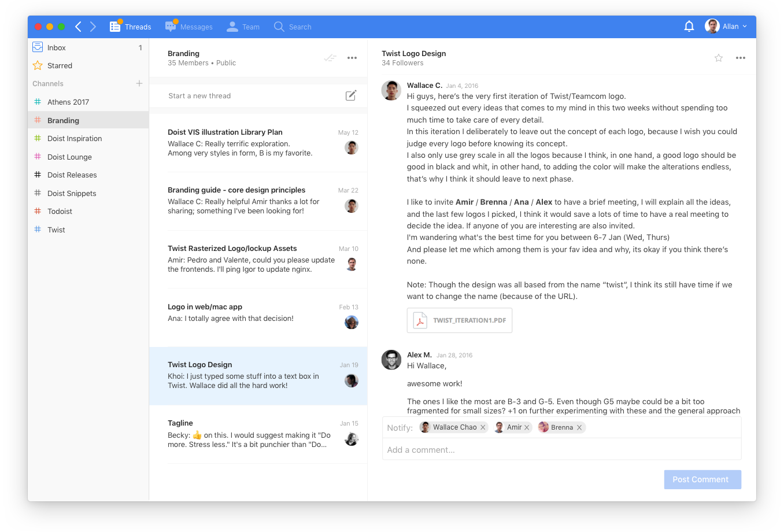Viewport: 784px width, 532px height.
Task: Open Allan's account dropdown menu
Action: (x=745, y=26)
